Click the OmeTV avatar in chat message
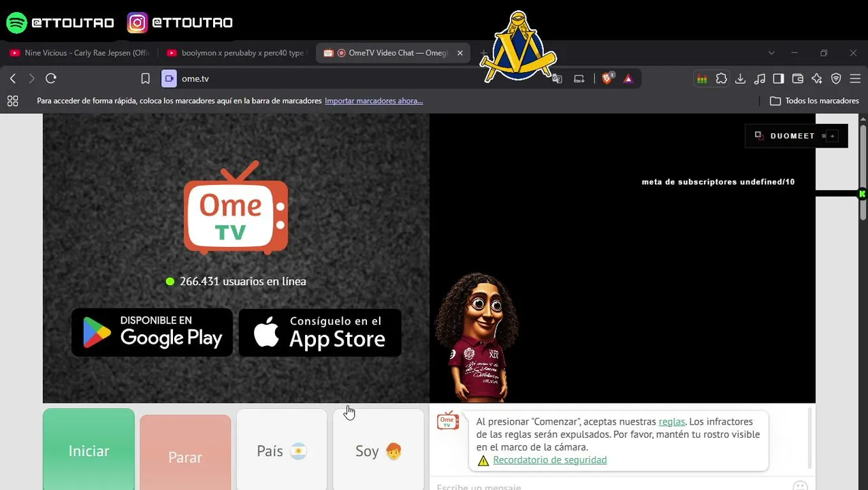Image resolution: width=868 pixels, height=490 pixels. [x=447, y=421]
